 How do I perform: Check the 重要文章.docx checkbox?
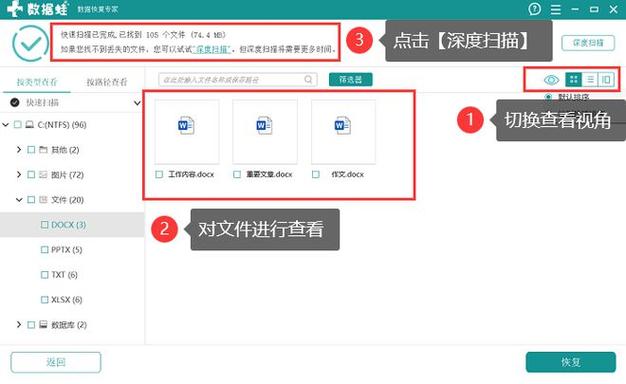coord(237,174)
